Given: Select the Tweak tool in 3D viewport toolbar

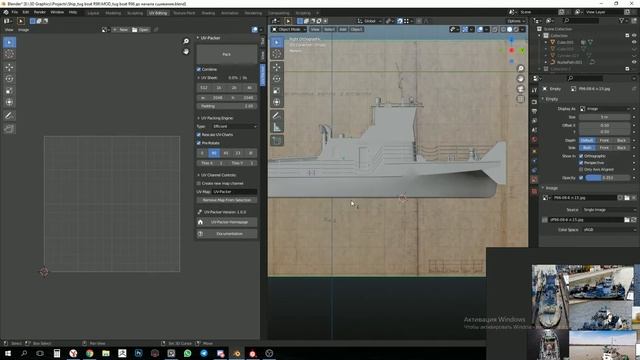Looking at the screenshot, I should coord(277,42).
